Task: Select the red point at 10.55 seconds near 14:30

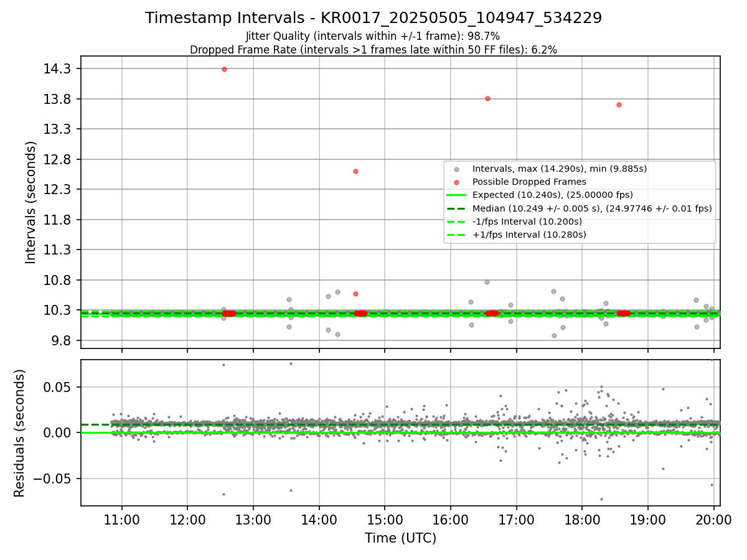Action: [x=355, y=294]
